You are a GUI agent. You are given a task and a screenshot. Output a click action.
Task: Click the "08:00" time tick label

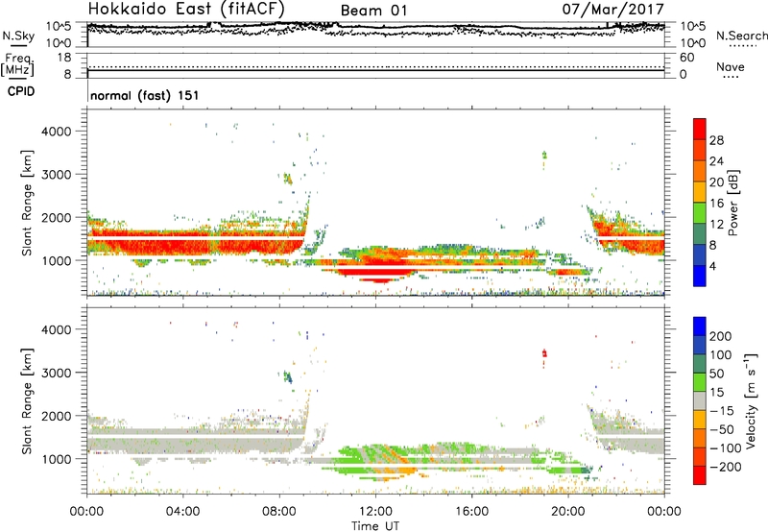click(x=279, y=512)
